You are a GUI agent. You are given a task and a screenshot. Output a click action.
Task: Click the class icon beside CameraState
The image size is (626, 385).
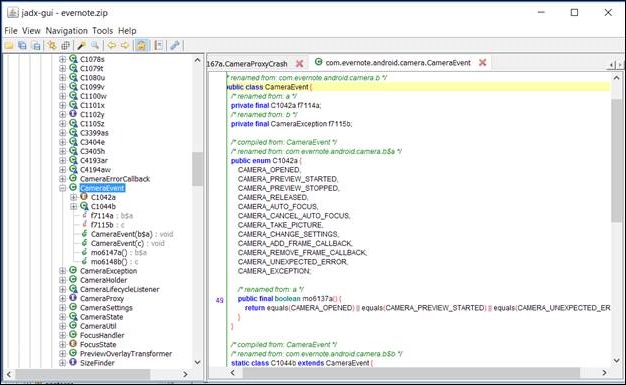point(73,316)
